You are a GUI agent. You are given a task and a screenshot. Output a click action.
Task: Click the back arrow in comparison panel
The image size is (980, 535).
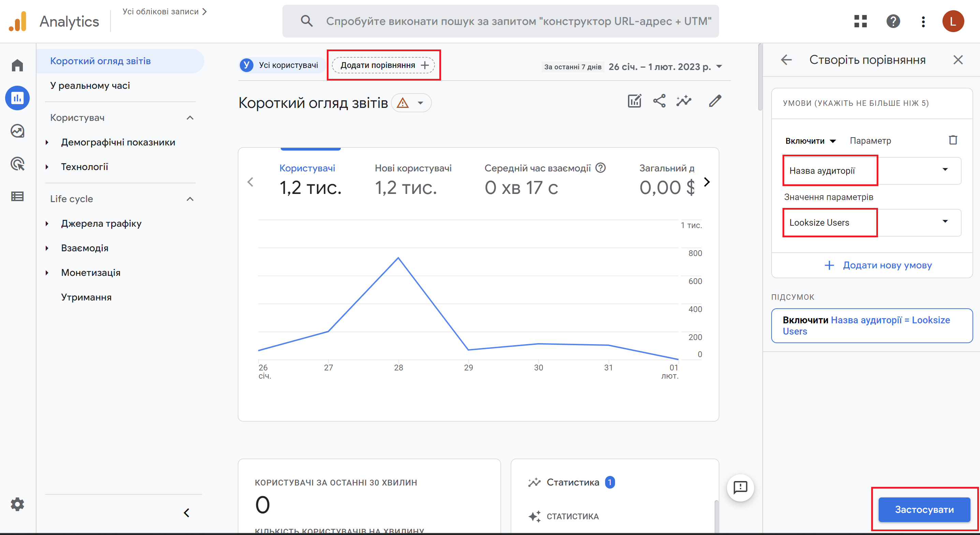[x=786, y=60]
